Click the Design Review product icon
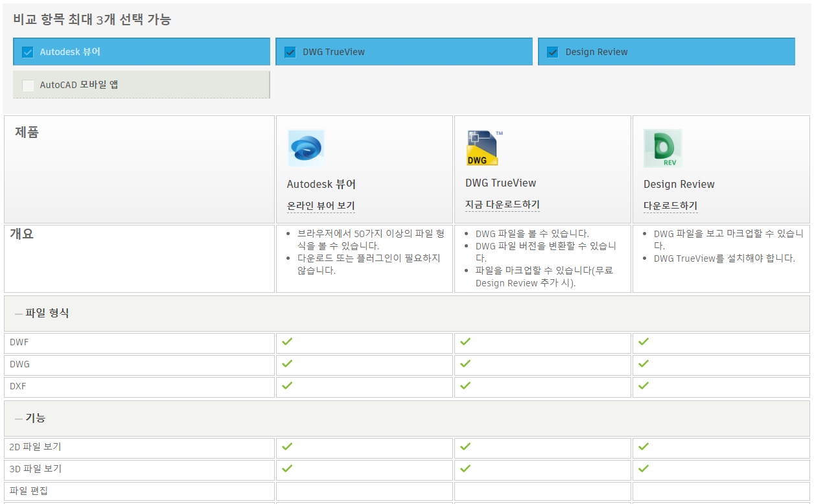This screenshot has height=504, width=814. (662, 148)
